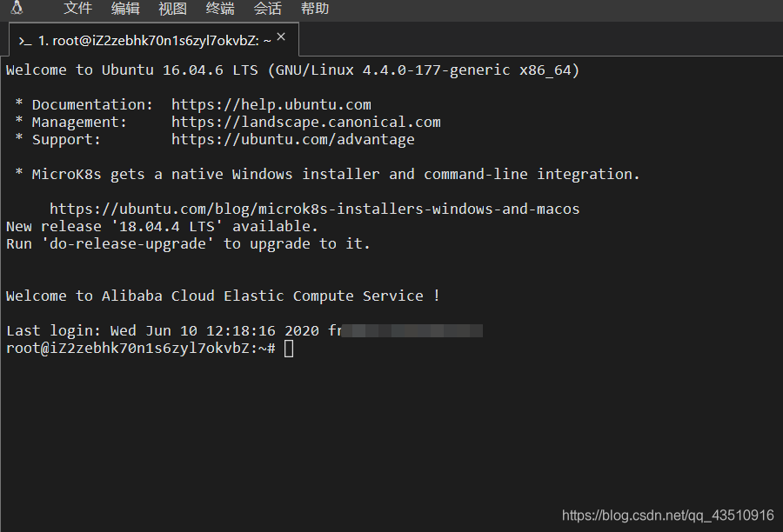The image size is (783, 532).
Task: Open the 视图 (View) menu
Action: tap(172, 10)
